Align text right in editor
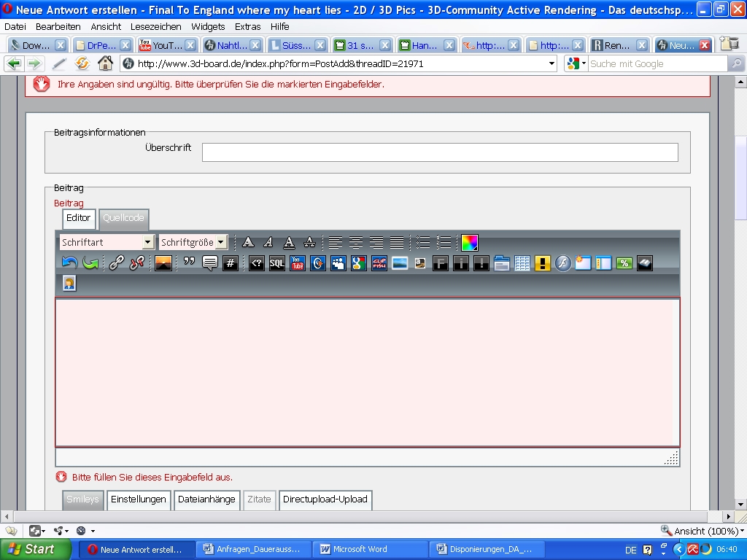Screen dimensions: 747x560 (x=376, y=242)
